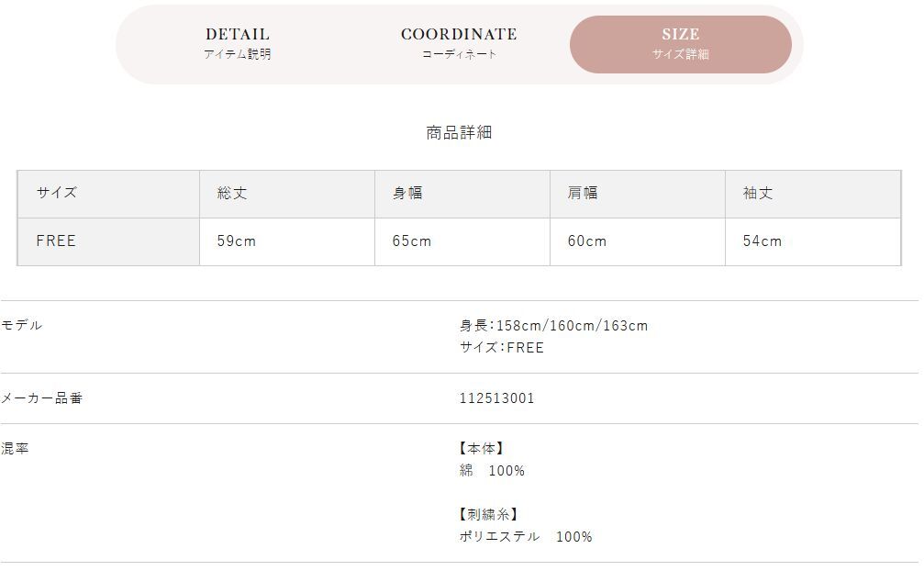Click the メーカー品番 label
The height and width of the screenshot is (582, 924).
click(x=41, y=398)
